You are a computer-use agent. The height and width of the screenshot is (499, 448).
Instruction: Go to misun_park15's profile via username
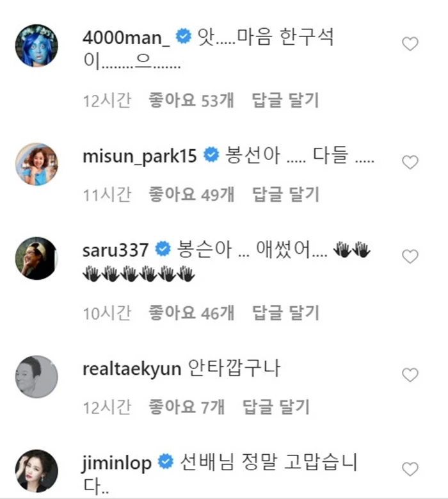point(140,156)
